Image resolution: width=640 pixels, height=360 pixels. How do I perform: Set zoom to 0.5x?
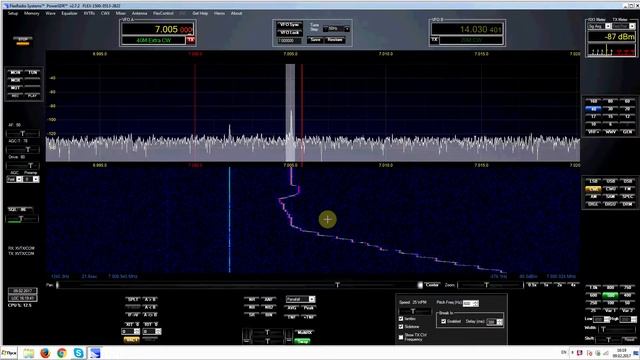tap(532, 285)
